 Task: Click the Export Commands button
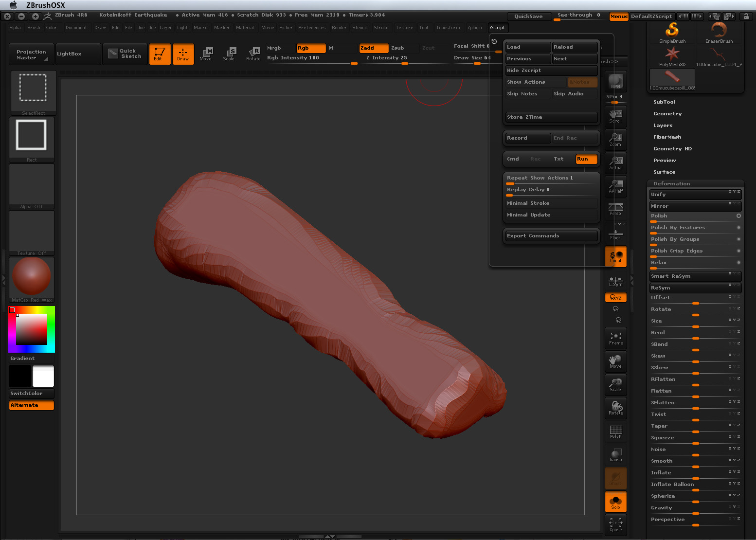point(551,236)
